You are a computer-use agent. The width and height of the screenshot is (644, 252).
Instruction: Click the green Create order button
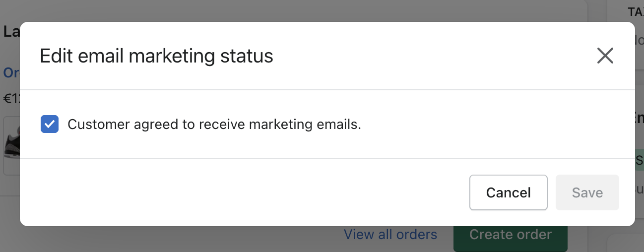tap(510, 235)
